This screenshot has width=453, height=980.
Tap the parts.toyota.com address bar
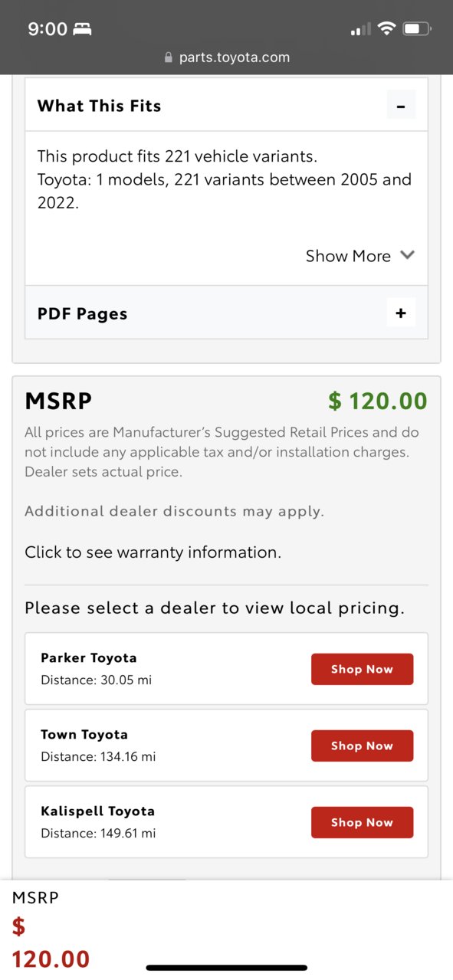click(x=227, y=57)
